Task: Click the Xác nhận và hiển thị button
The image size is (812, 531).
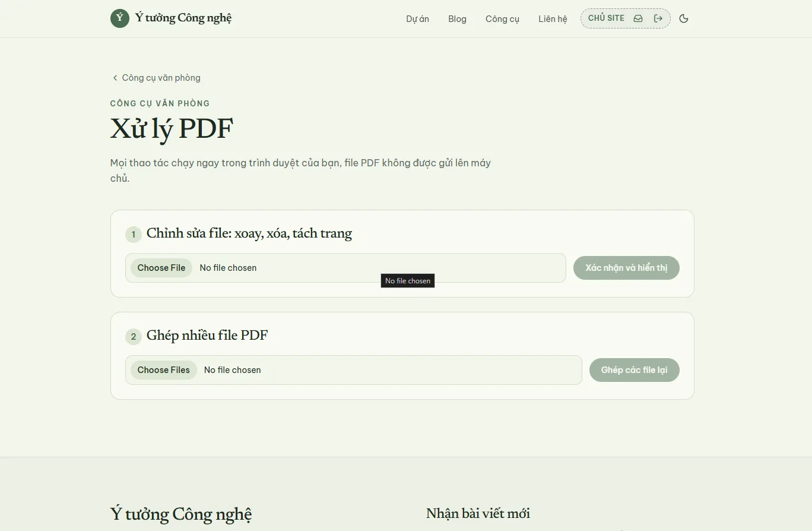Action: click(x=626, y=268)
